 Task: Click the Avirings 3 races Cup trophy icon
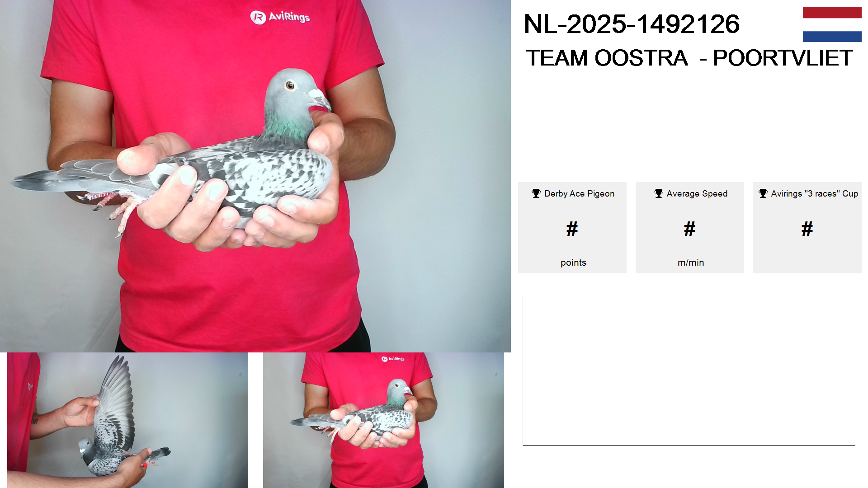[x=763, y=193]
